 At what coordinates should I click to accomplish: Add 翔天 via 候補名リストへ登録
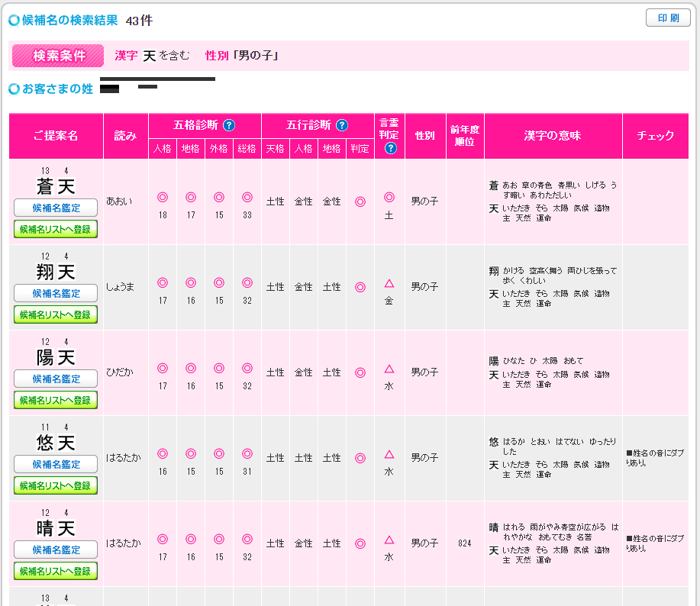coord(56,315)
